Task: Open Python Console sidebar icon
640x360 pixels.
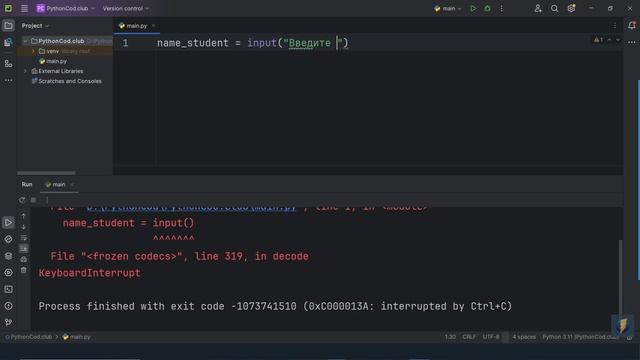Action: pos(8,239)
